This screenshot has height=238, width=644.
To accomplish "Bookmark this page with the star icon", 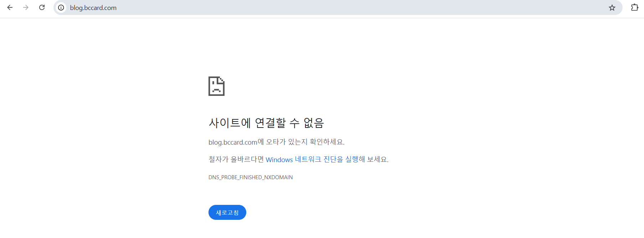I will [612, 7].
